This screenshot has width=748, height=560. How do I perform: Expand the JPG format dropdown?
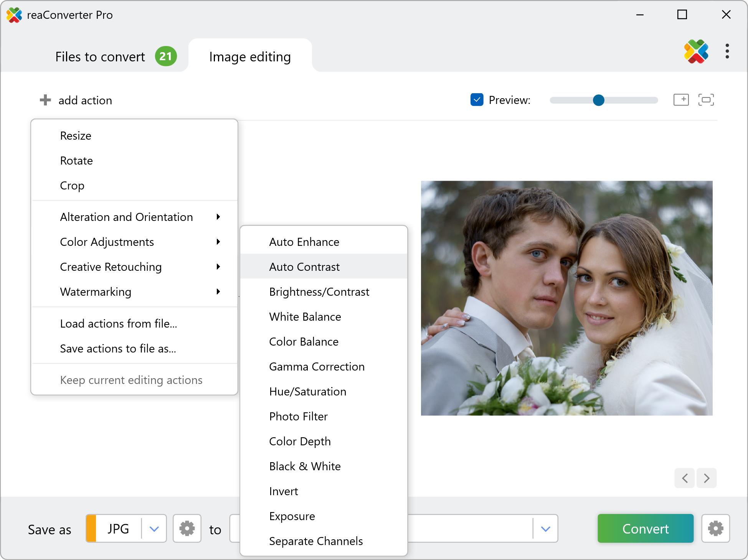pyautogui.click(x=154, y=529)
